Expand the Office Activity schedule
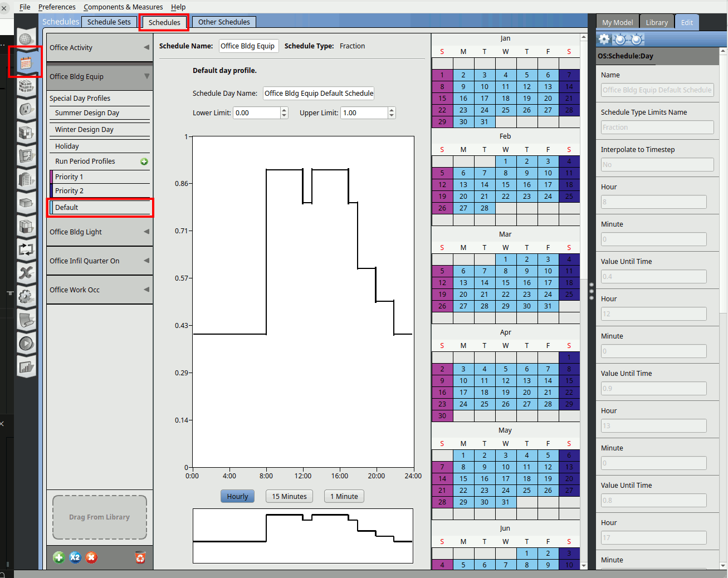 (146, 47)
